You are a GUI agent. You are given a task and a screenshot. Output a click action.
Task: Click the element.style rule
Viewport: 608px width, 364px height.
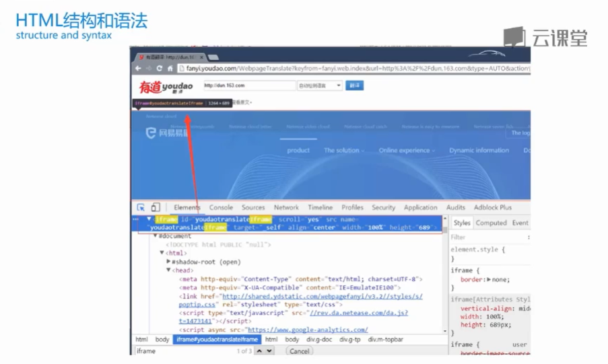coord(478,250)
